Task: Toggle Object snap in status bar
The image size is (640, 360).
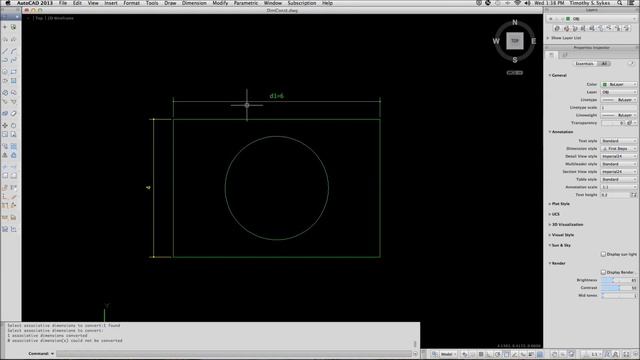Action: point(506,354)
